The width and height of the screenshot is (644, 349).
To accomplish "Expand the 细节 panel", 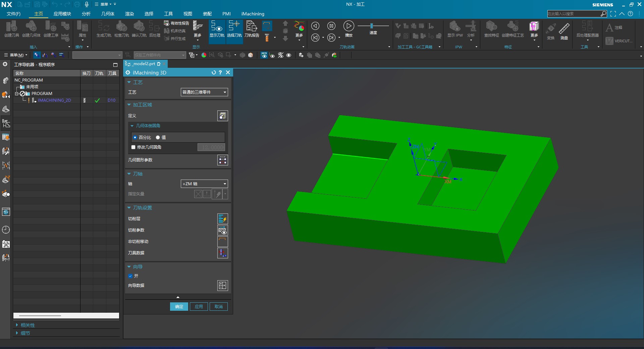I will [17, 333].
